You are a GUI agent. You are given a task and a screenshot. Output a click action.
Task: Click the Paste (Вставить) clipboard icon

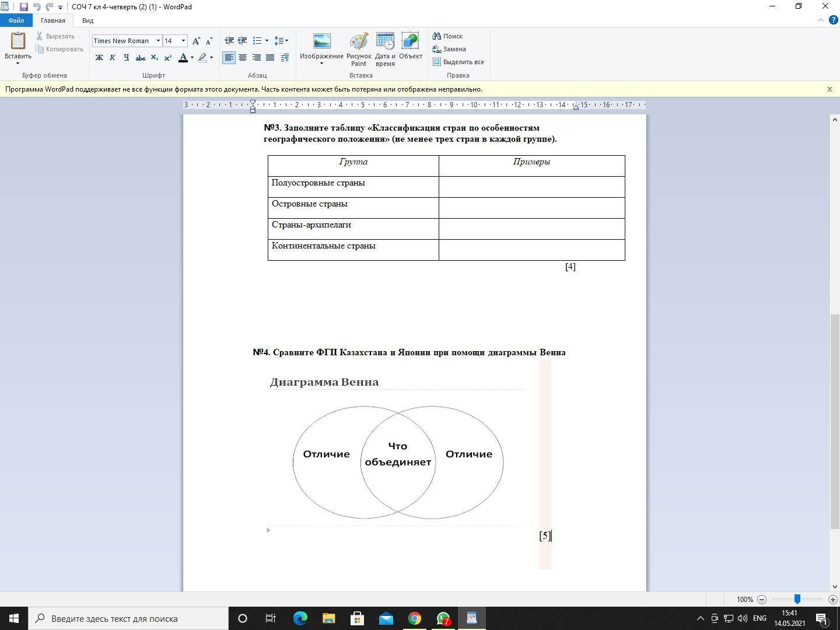(17, 41)
